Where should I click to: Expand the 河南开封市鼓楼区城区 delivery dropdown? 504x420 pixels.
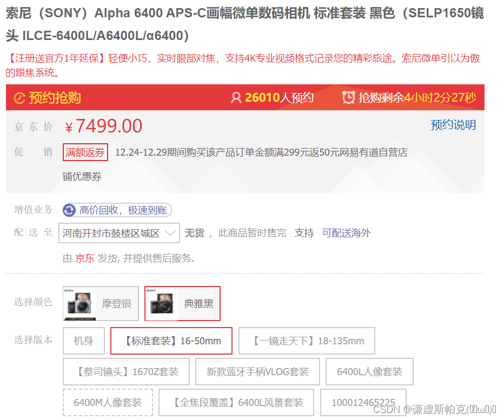(x=119, y=233)
